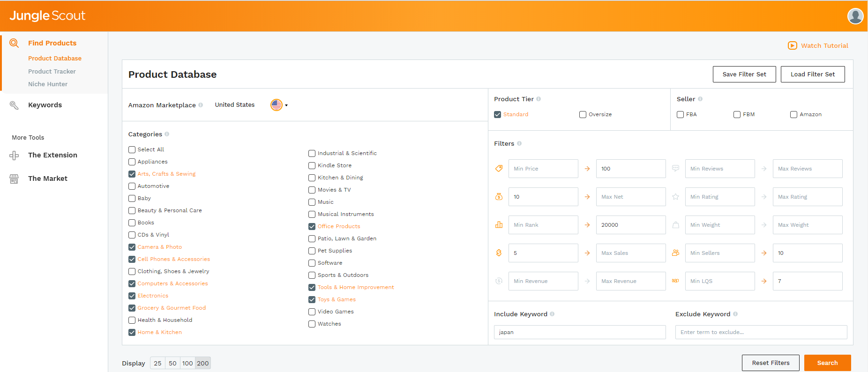Click The Market storefront icon
The image size is (868, 372).
pyautogui.click(x=14, y=179)
